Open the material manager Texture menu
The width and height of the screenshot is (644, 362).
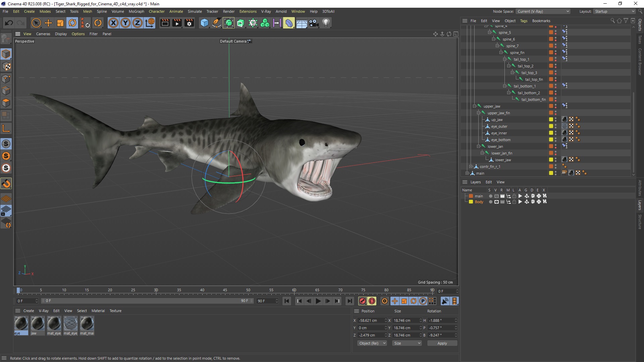tap(115, 311)
